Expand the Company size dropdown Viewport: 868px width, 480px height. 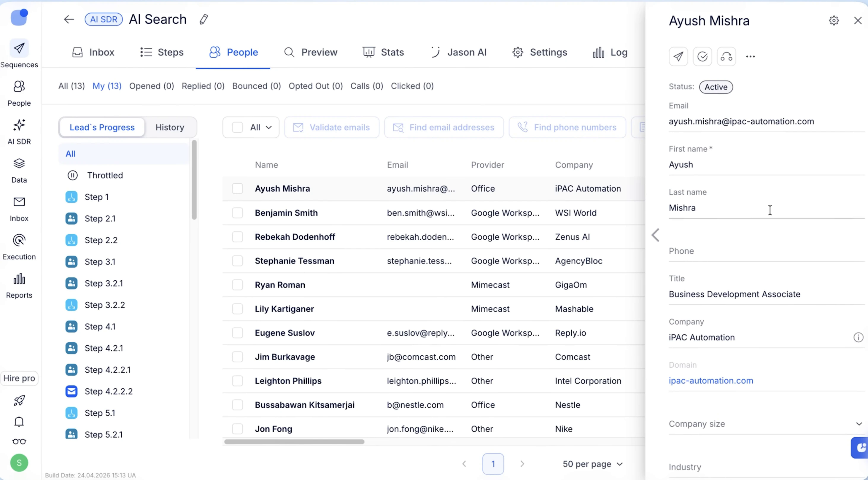(x=766, y=424)
